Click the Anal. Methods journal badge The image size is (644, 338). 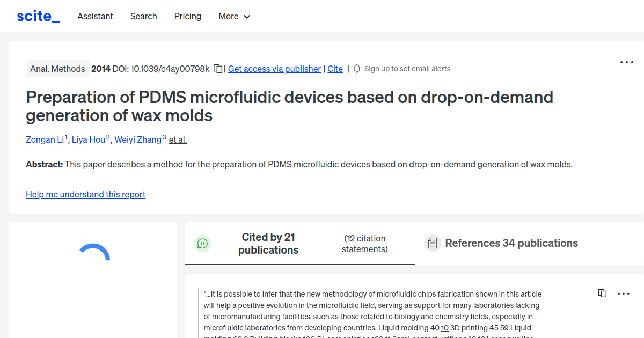click(x=57, y=69)
